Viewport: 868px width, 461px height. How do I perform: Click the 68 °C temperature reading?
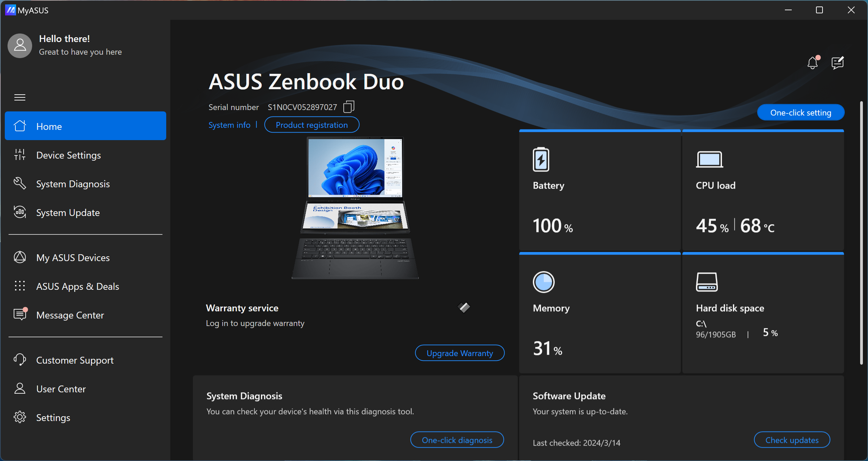click(x=758, y=226)
